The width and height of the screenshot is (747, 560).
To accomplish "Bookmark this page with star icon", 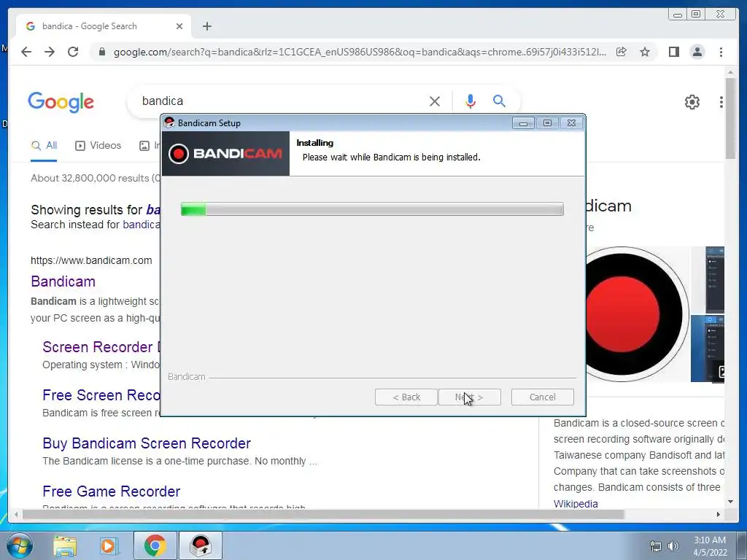I will [645, 52].
